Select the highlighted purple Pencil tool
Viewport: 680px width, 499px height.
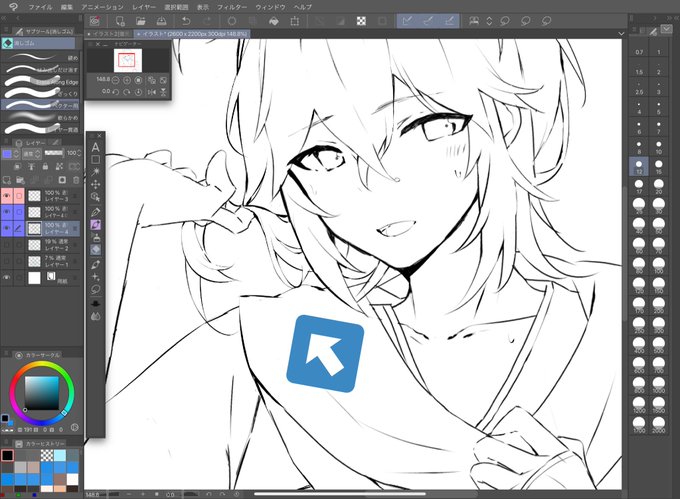pos(95,225)
